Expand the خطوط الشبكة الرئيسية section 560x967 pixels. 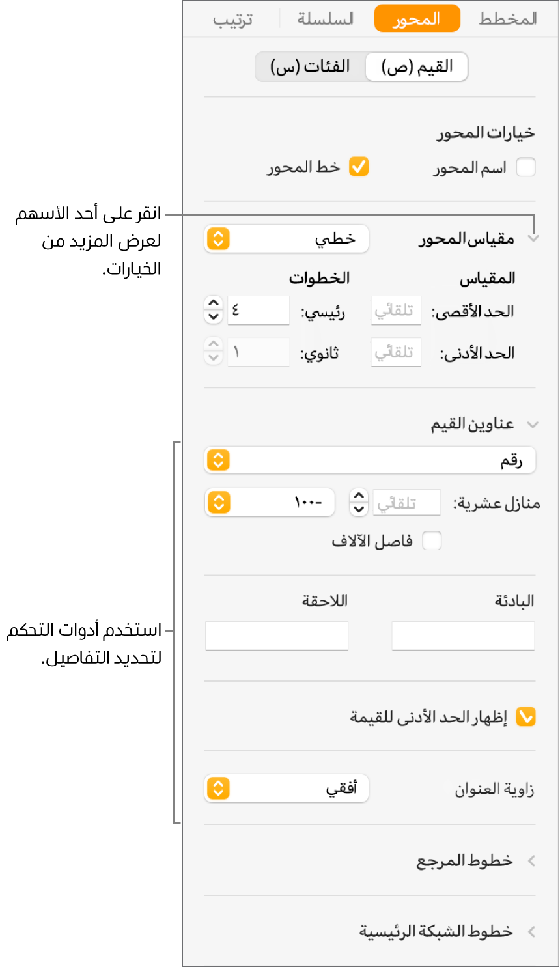click(531, 932)
